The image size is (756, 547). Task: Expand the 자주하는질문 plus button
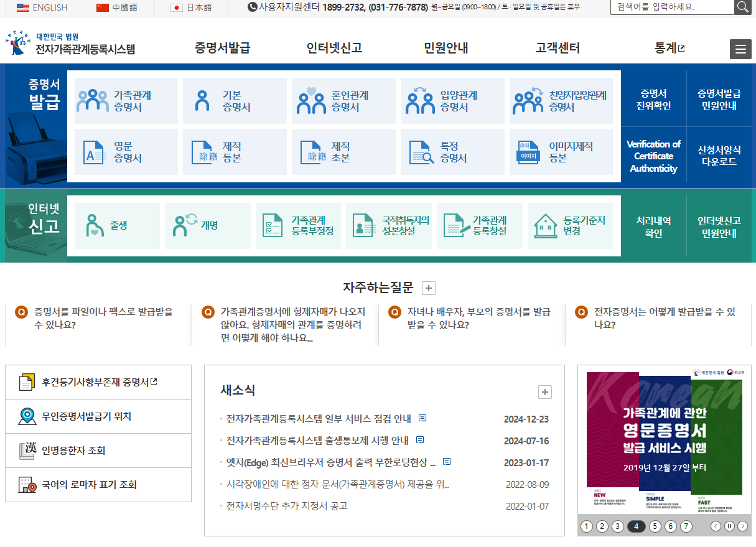click(x=429, y=288)
